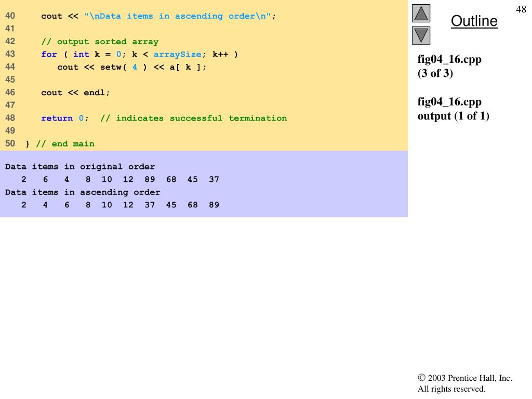
Task: Click the up arrow navigation icon
Action: (x=421, y=13)
